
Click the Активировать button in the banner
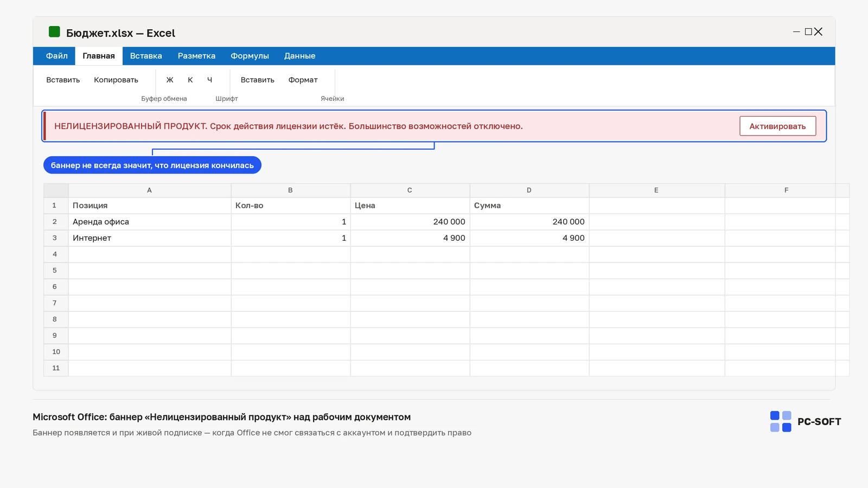point(777,126)
